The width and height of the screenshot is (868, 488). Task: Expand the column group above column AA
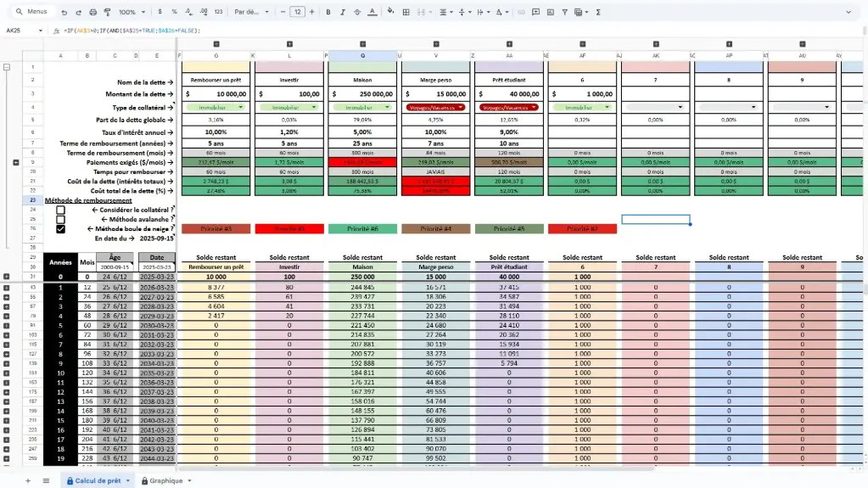point(509,44)
